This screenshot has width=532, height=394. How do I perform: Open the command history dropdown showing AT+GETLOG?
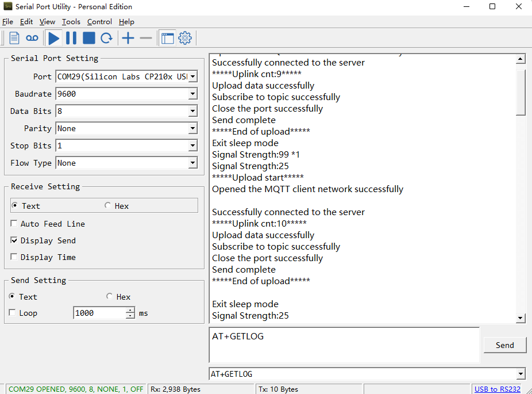(521, 374)
